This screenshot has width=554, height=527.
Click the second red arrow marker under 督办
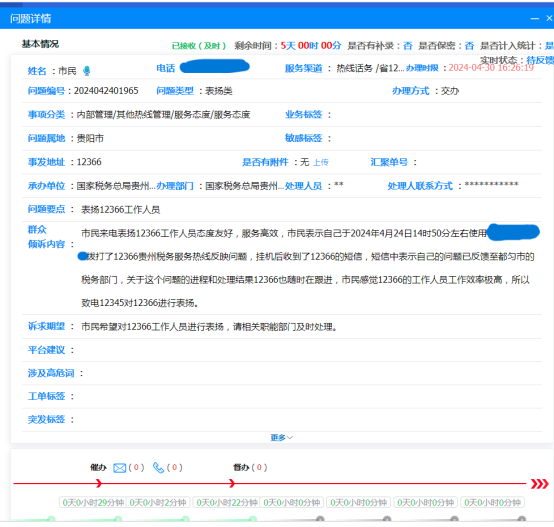click(232, 484)
